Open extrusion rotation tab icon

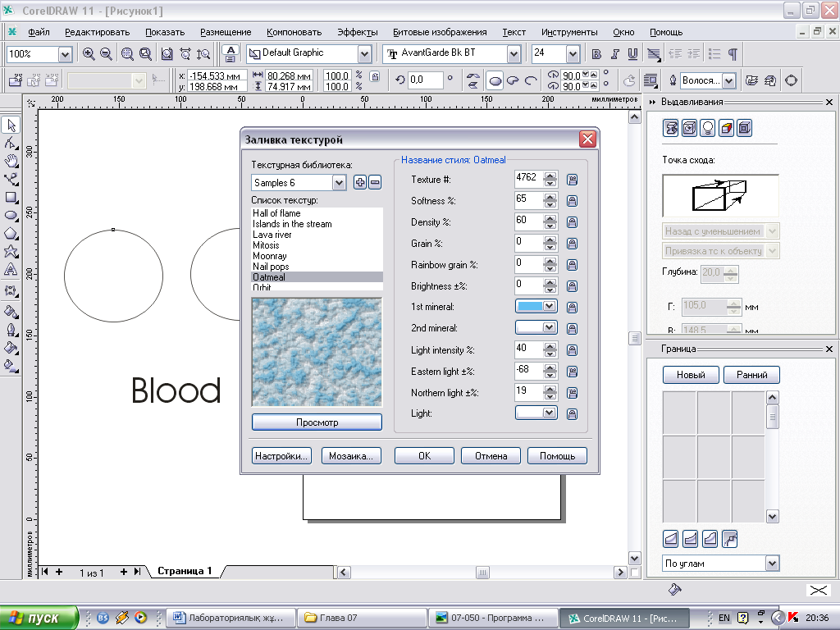[689, 128]
